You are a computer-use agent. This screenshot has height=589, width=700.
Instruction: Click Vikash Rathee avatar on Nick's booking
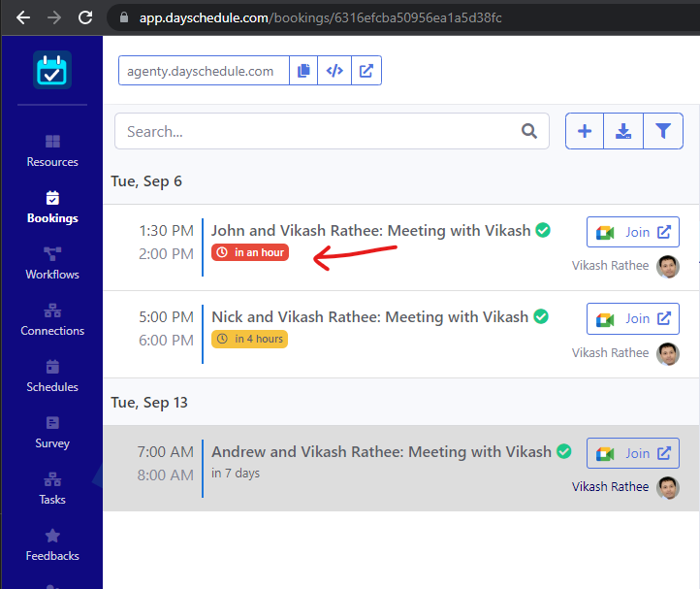(668, 354)
